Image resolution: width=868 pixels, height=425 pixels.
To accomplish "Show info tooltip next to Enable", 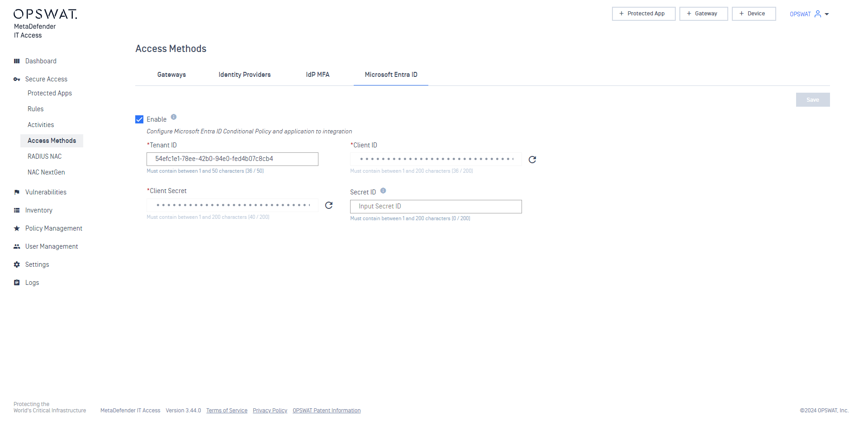I will pos(174,117).
